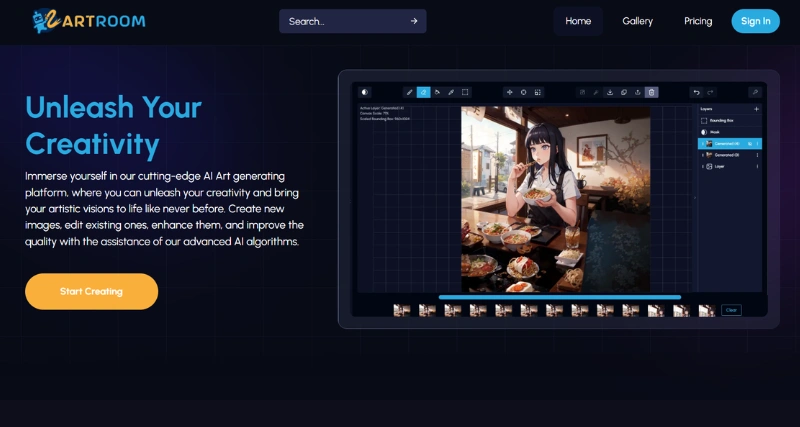Select the highlighted eraser tool
Image resolution: width=800 pixels, height=427 pixels.
(423, 92)
